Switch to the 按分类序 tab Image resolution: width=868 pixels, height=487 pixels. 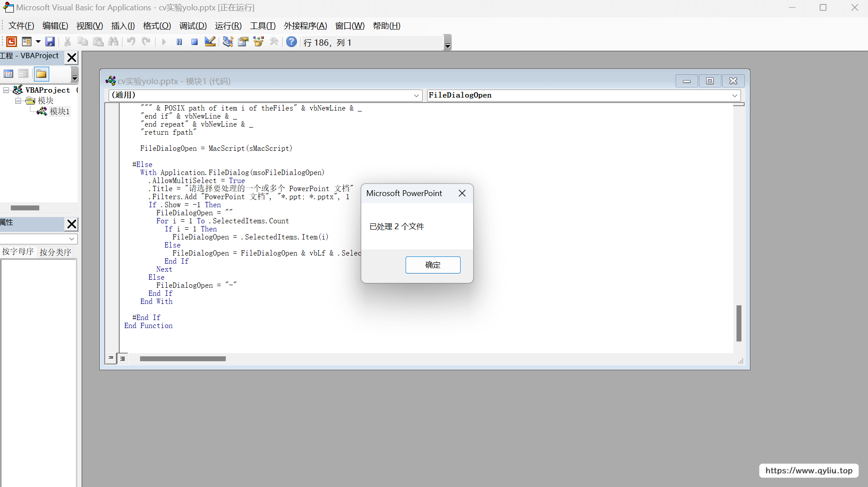point(55,252)
